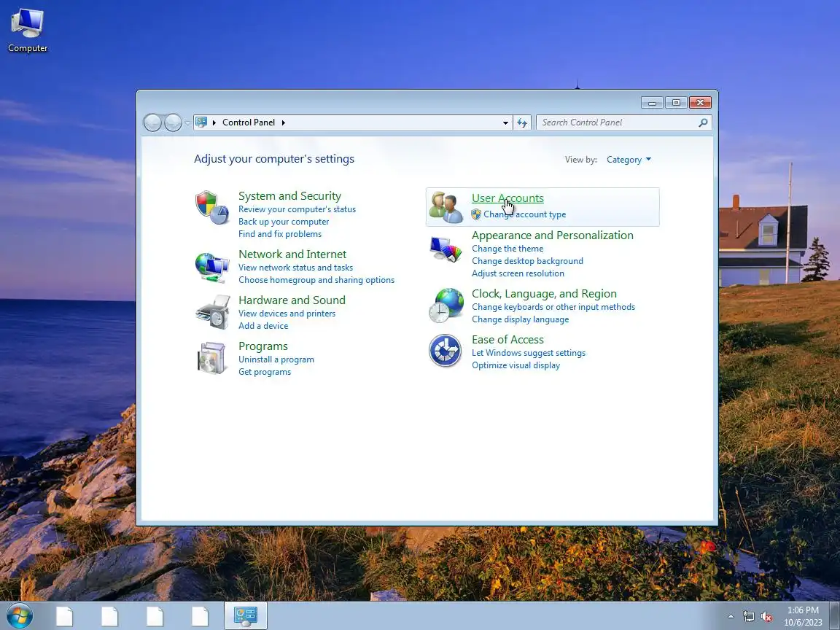Viewport: 840px width, 630px height.
Task: Click Change account type link
Action: pos(524,214)
